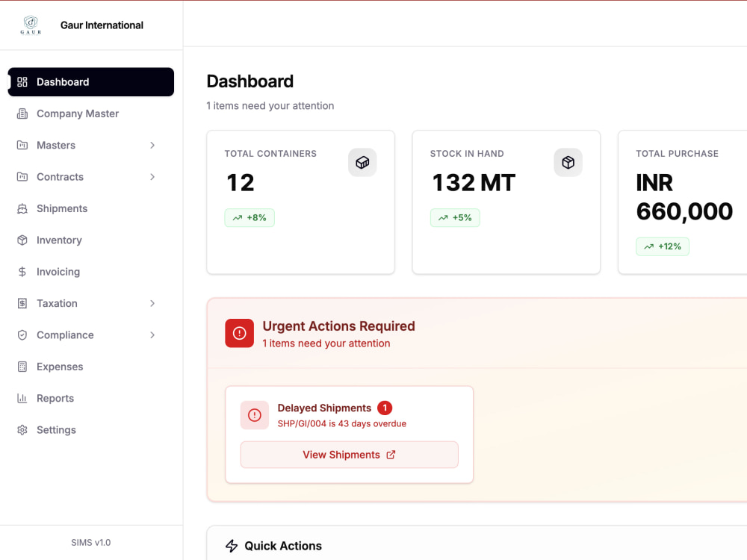This screenshot has width=747, height=560.
Task: Click gray subtitle under Dashboard heading
Action: click(x=270, y=106)
